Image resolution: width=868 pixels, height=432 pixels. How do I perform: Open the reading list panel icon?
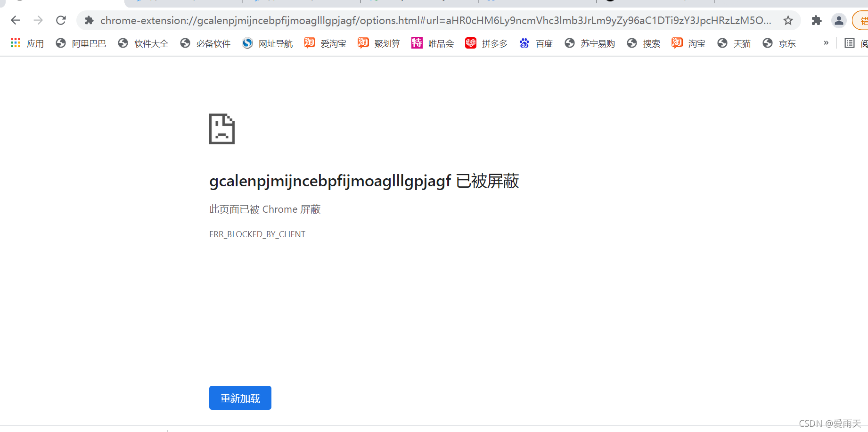coord(849,43)
